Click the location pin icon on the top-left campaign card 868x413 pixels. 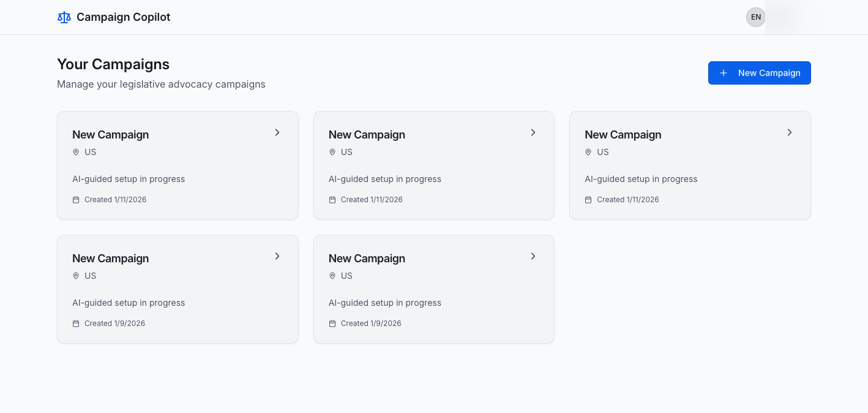click(76, 152)
